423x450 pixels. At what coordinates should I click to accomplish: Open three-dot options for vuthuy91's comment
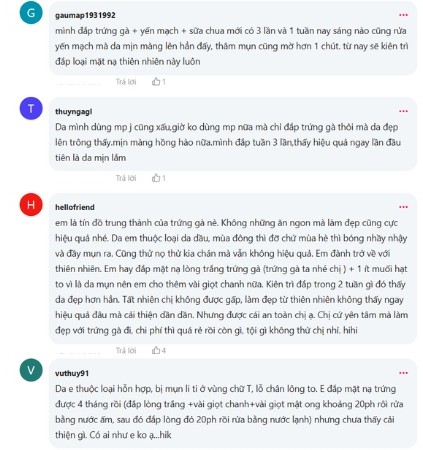click(403, 373)
